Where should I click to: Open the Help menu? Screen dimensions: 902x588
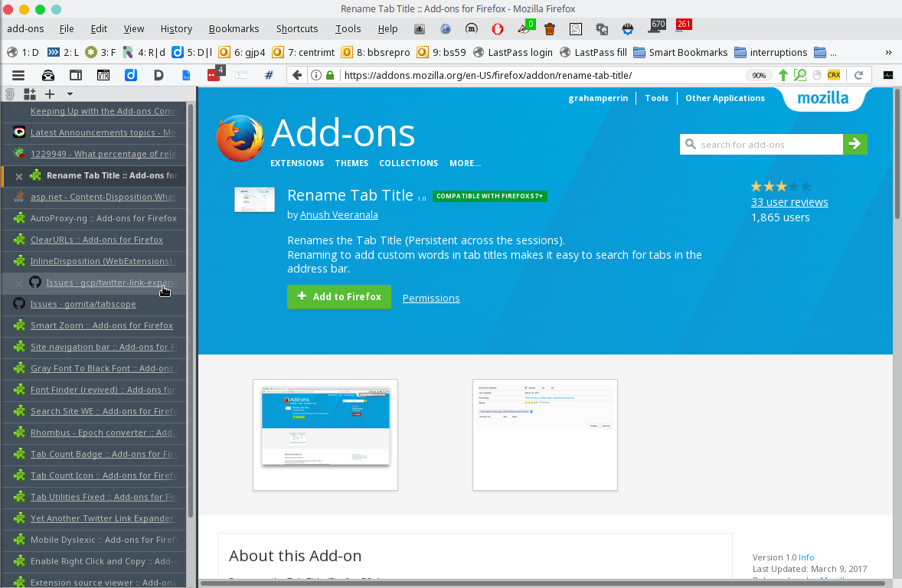click(x=387, y=29)
